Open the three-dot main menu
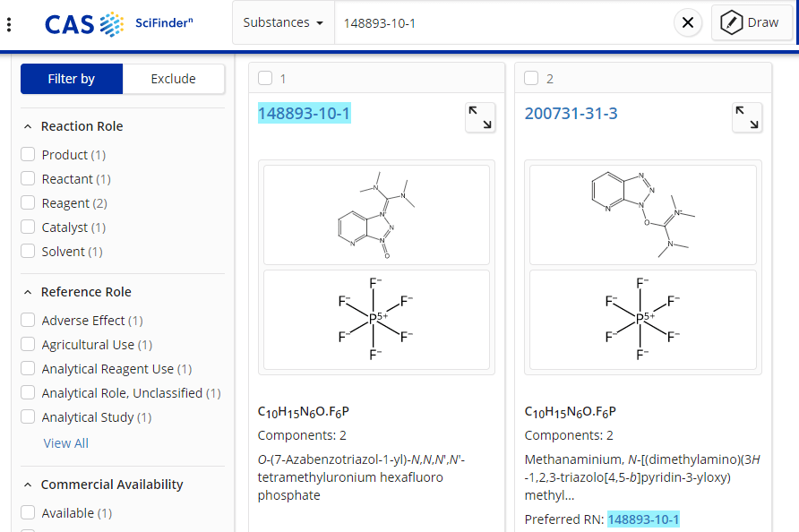 (x=9, y=24)
